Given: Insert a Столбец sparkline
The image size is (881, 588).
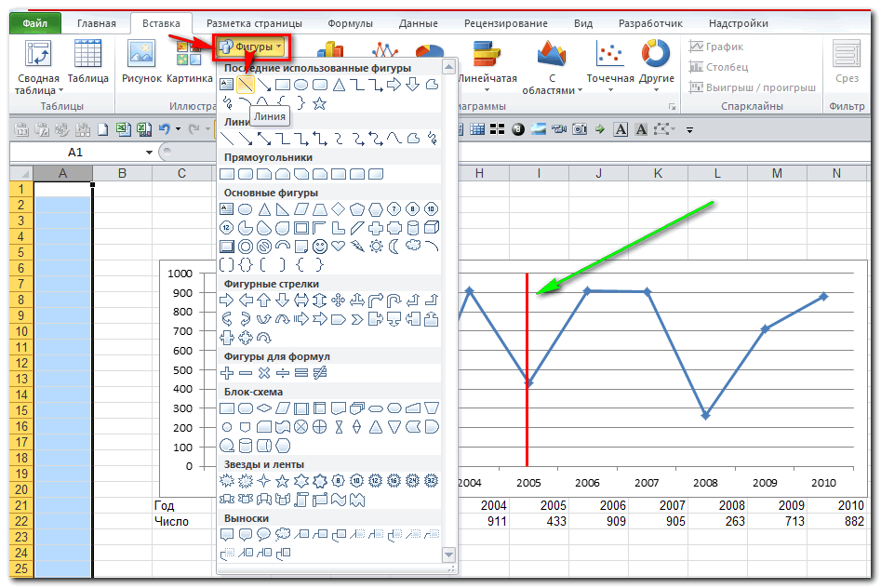Looking at the screenshot, I should [718, 67].
